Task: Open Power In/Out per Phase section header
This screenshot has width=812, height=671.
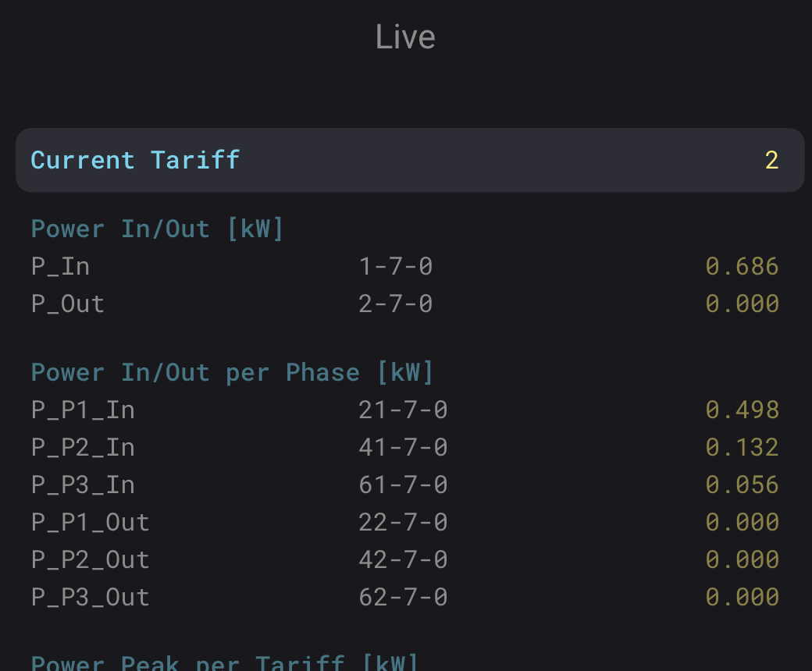Action: point(233,372)
